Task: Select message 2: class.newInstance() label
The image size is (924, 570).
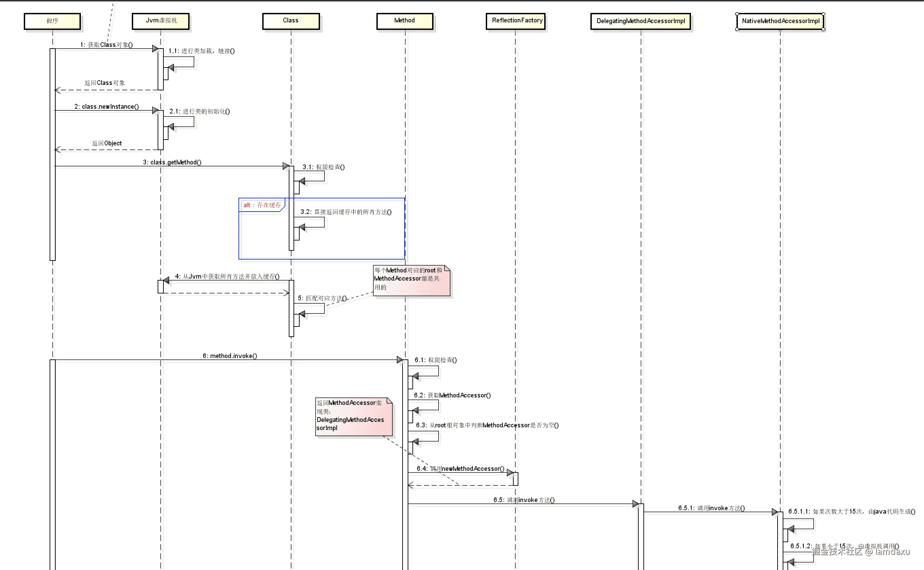Action: pos(106,106)
